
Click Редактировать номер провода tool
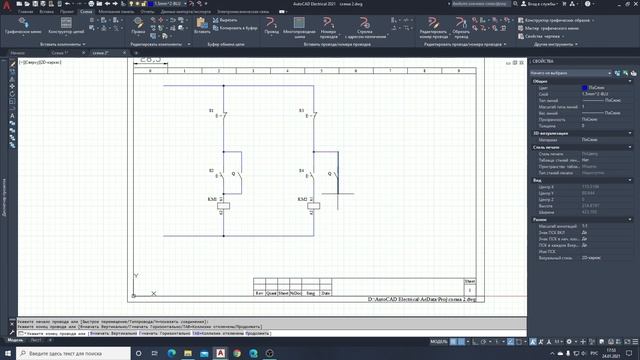point(433,27)
